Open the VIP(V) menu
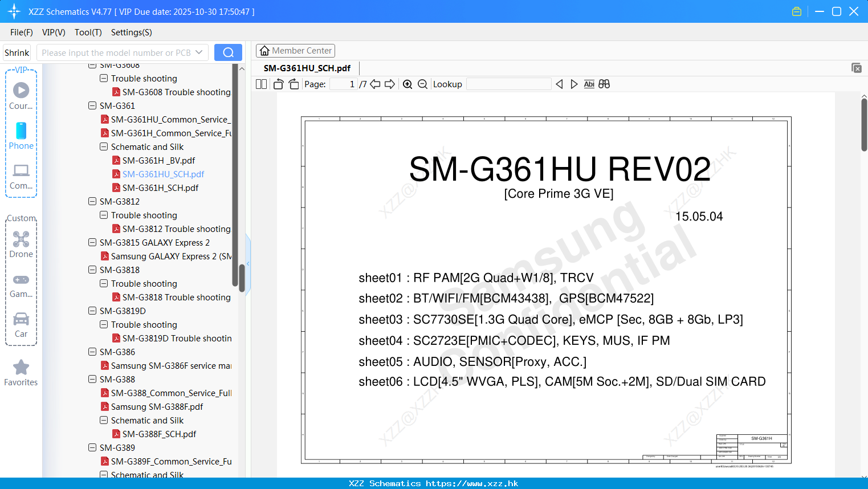Image resolution: width=868 pixels, height=489 pixels. 54,32
